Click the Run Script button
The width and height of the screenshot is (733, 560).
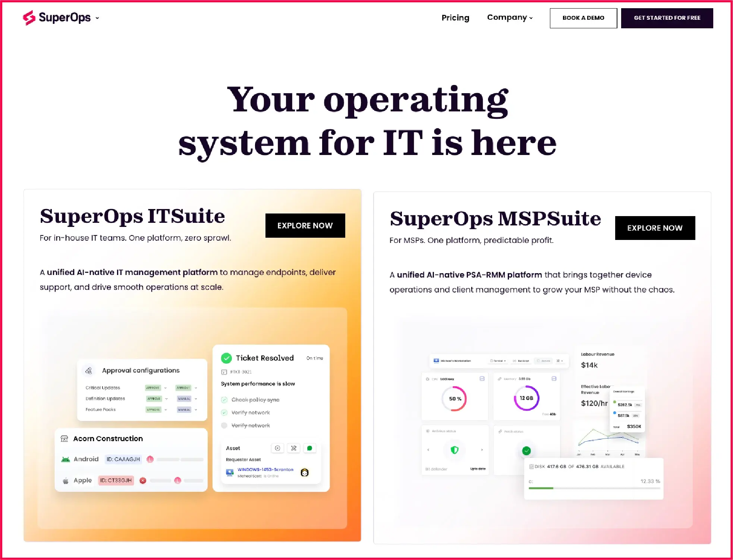point(521,361)
